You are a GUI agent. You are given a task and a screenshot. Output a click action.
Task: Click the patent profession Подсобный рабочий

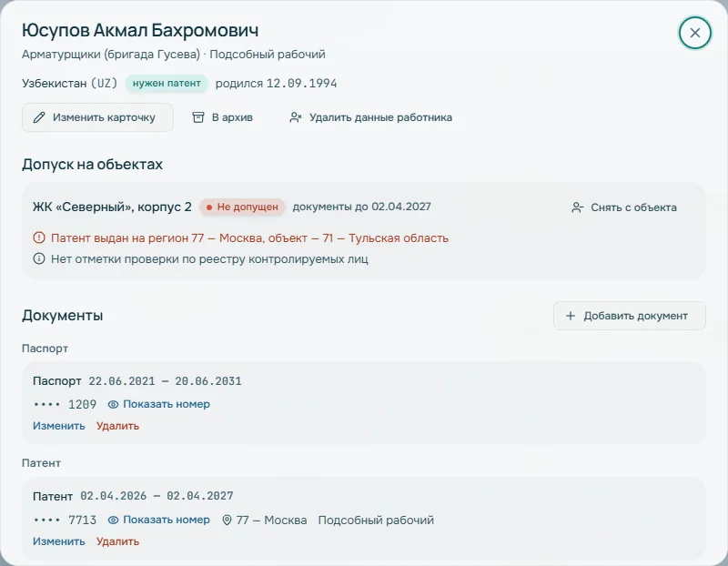[376, 520]
